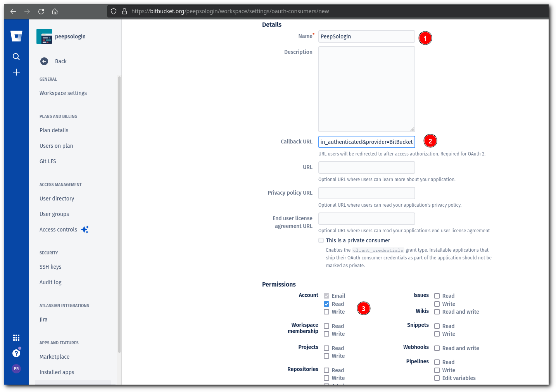Enable Projects Write permission

pyautogui.click(x=326, y=356)
